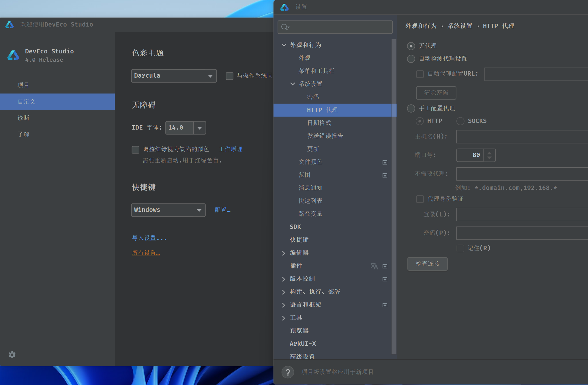Click the 工作原理 link
Image resolution: width=588 pixels, height=385 pixels.
(231, 149)
